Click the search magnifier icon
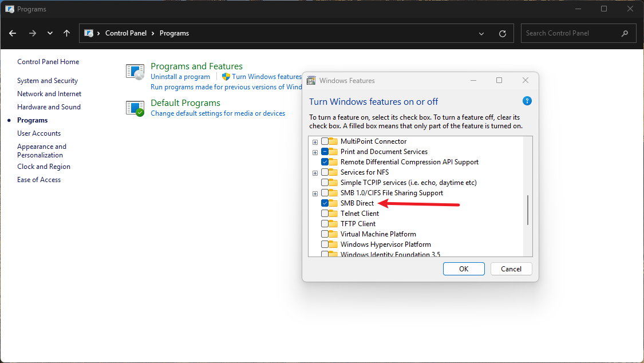Screen dimensions: 644x363 [625, 33]
